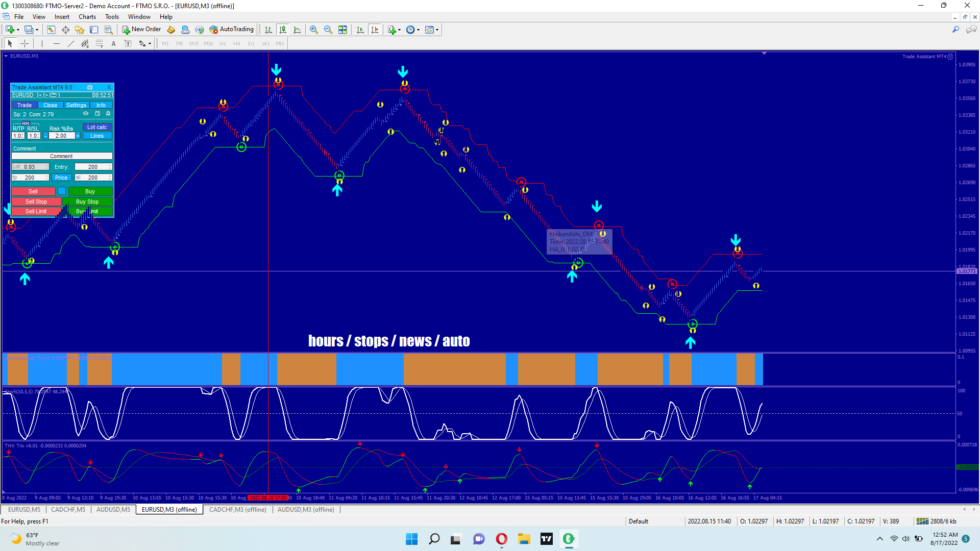The width and height of the screenshot is (980, 551).
Task: Toggle the eye visibility icon in Trade Assistant
Action: pos(86,114)
